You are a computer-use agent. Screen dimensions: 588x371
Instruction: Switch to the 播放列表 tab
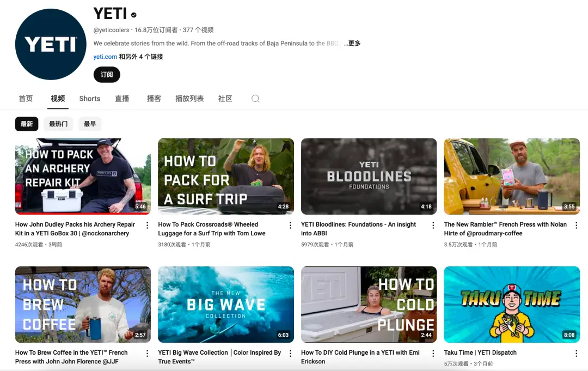click(189, 99)
